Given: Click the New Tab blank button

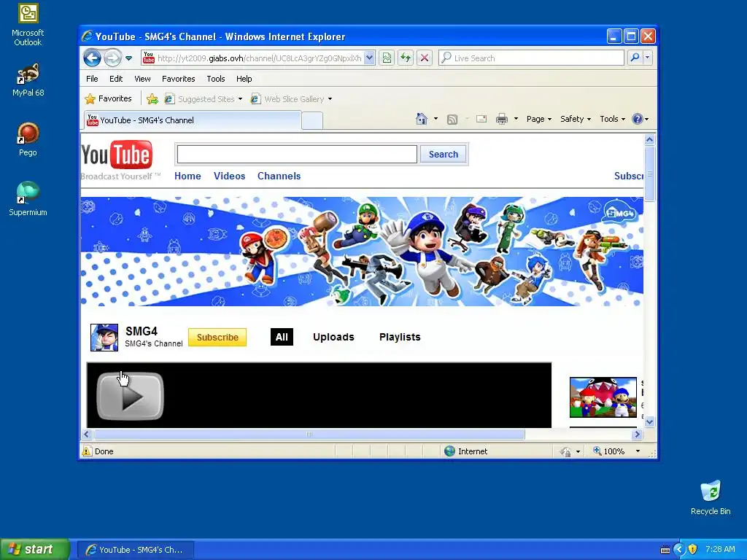Looking at the screenshot, I should (x=312, y=120).
